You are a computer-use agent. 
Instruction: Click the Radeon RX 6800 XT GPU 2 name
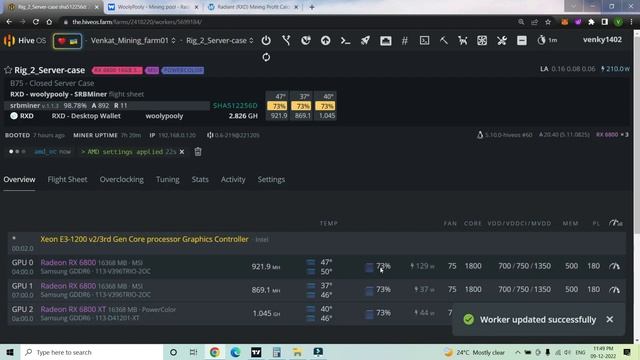click(x=73, y=309)
